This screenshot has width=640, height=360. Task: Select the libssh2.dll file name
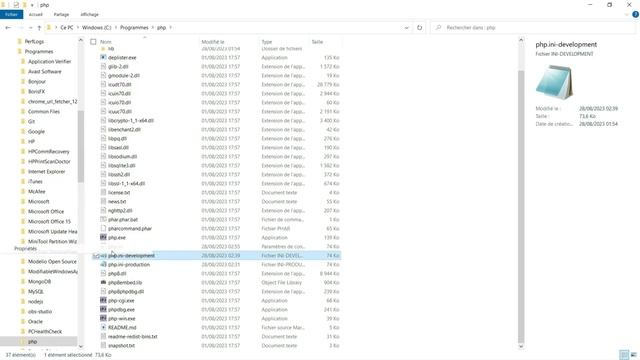tap(119, 174)
